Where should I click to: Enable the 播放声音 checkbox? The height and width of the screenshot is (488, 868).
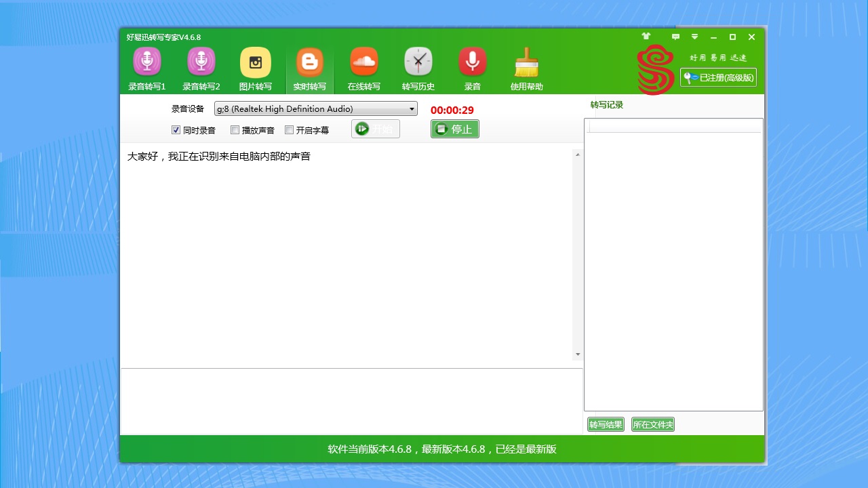(x=235, y=129)
